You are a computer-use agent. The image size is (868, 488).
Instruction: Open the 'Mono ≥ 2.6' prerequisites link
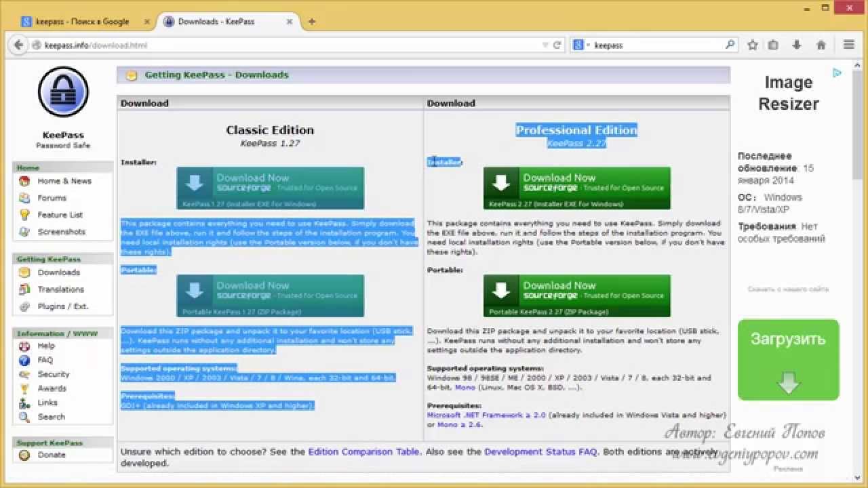point(460,425)
